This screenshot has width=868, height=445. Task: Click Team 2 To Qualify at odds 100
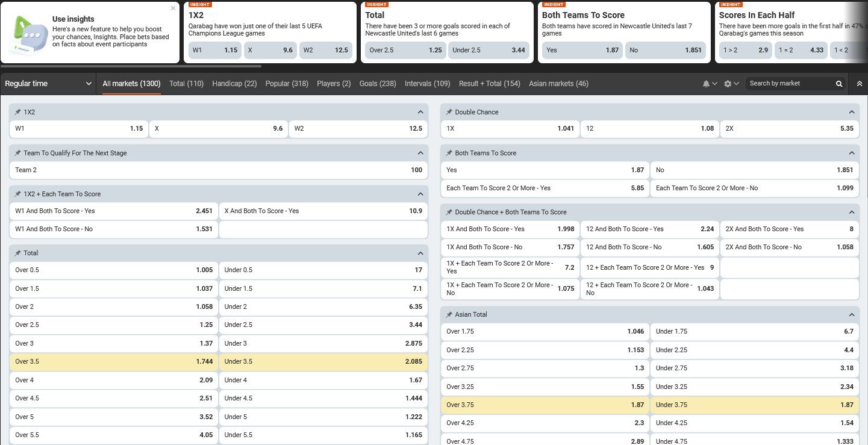tap(217, 170)
